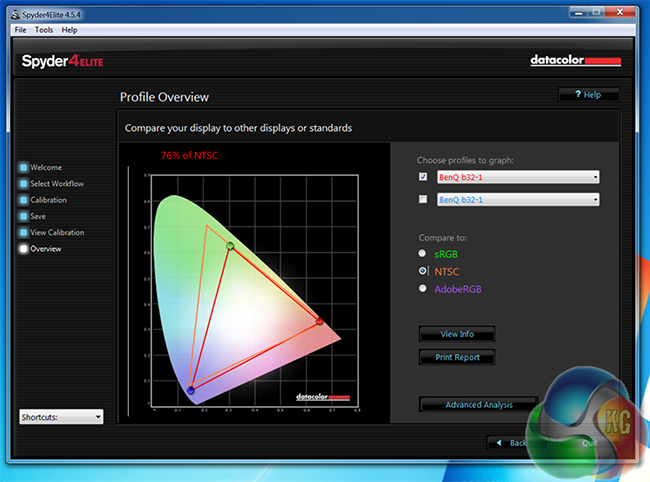Click the Welcome step icon in sidebar
The height and width of the screenshot is (482, 650).
(x=23, y=168)
